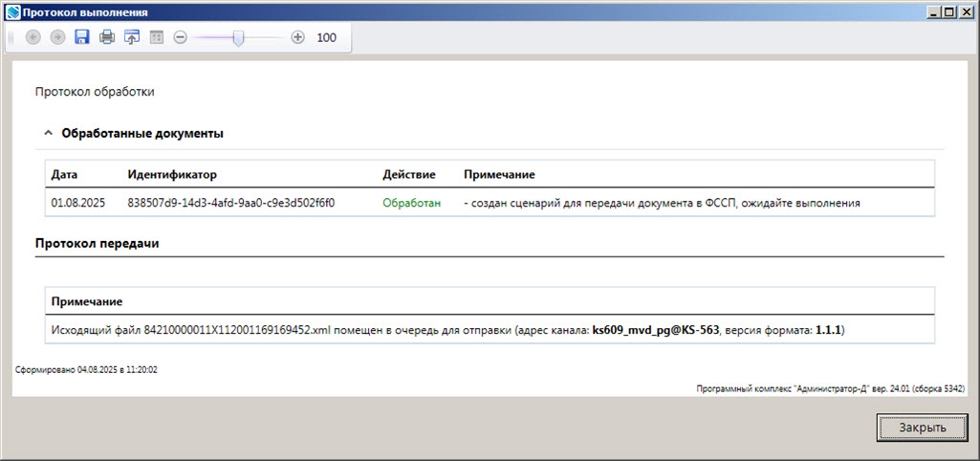This screenshot has width=980, height=461.
Task: Click the forward navigation arrow in toolbar
Action: 57,37
